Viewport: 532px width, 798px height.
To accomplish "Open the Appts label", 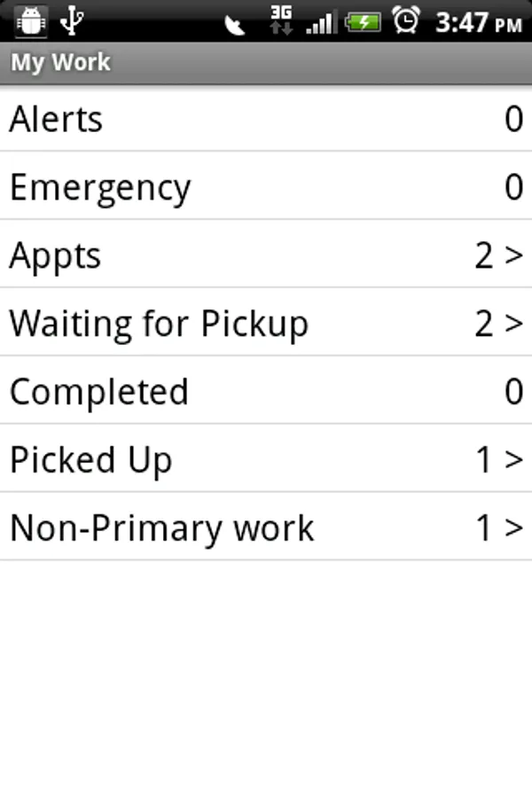I will [56, 255].
